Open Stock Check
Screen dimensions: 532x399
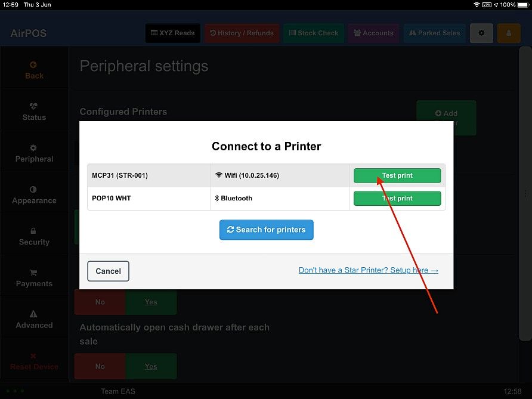click(x=314, y=33)
